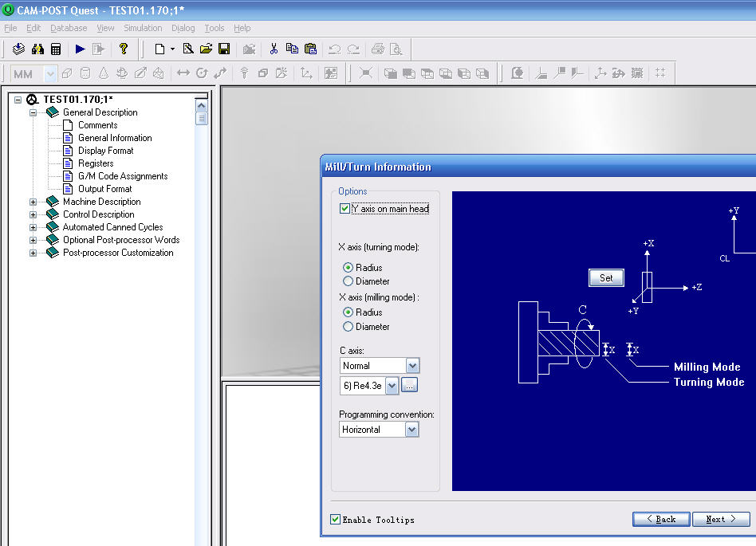Click the binoculars find icon in the toolbar

37,49
